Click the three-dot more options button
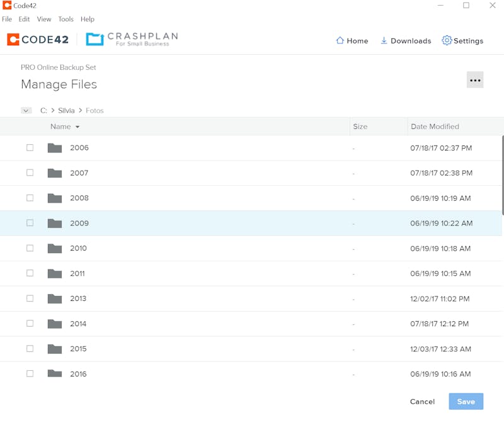 (x=475, y=80)
